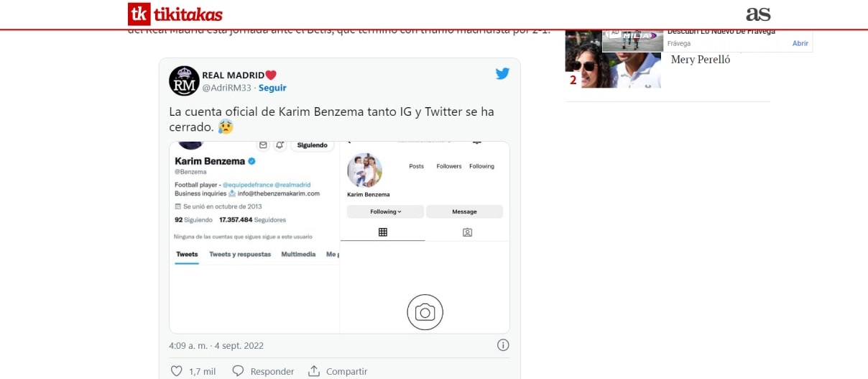The width and height of the screenshot is (868, 379).
Task: Click the 1,7 mil likes count
Action: [202, 372]
